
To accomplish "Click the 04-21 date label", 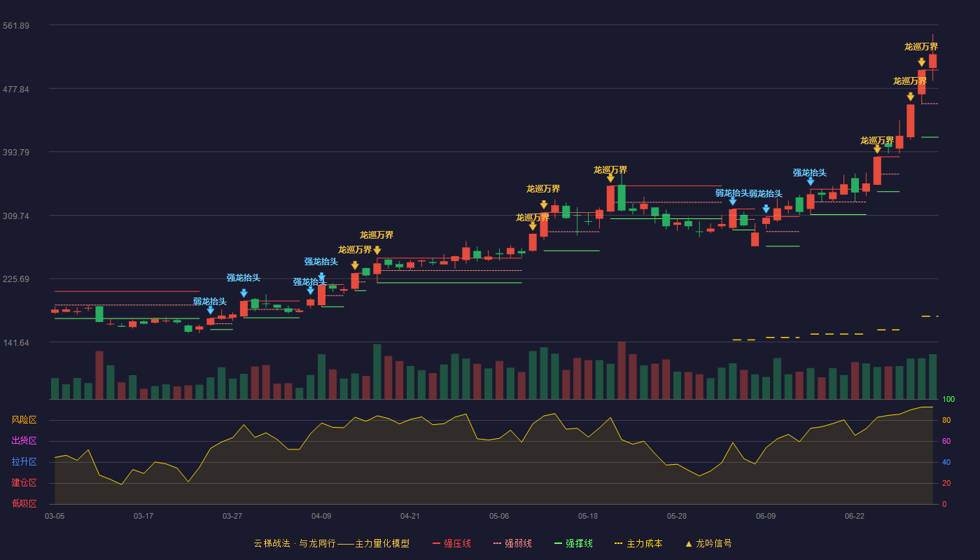I will pos(410,516).
